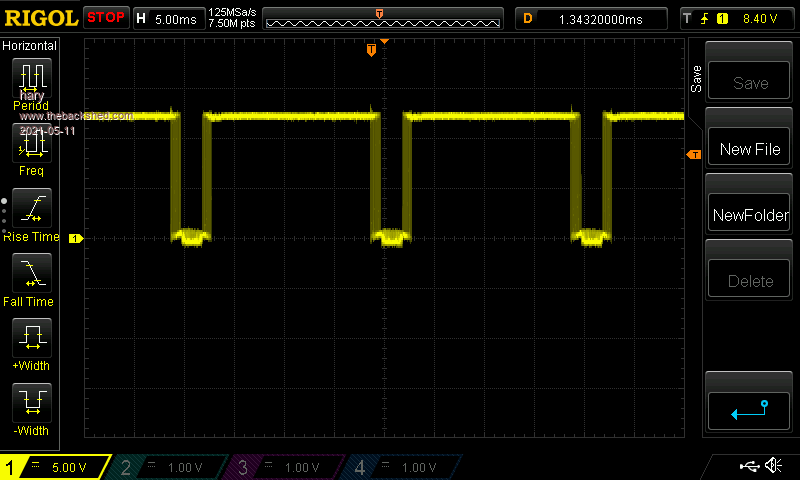Click the STOP run status indicator
The image size is (800, 480).
click(106, 18)
